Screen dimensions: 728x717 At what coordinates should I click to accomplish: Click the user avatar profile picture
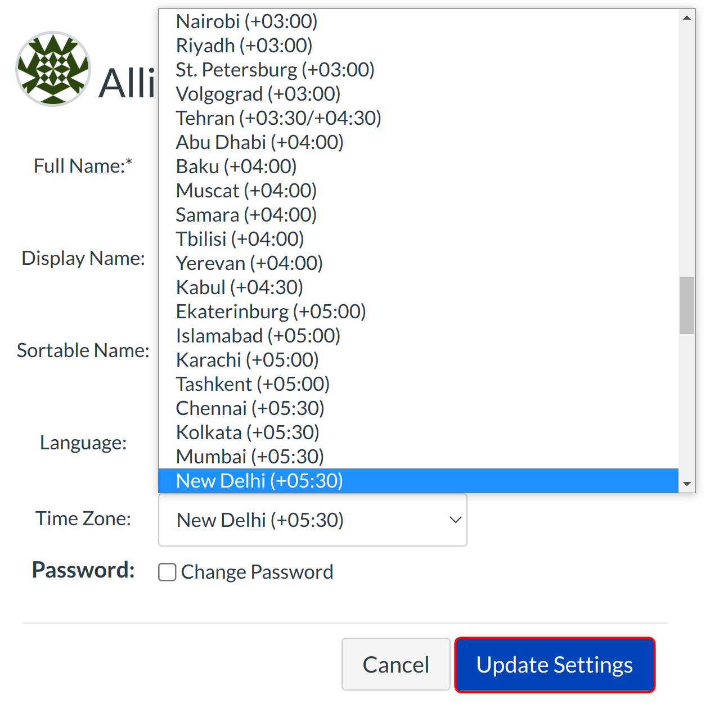coord(53,69)
